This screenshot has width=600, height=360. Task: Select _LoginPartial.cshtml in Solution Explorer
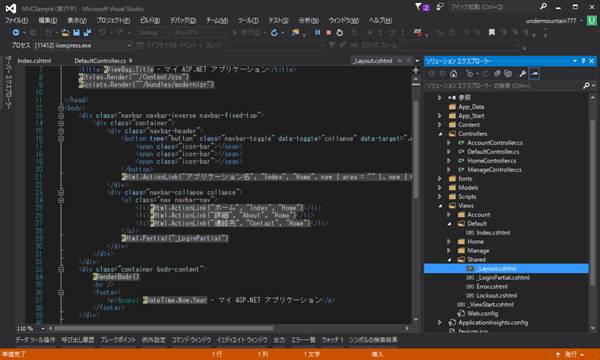point(503,278)
